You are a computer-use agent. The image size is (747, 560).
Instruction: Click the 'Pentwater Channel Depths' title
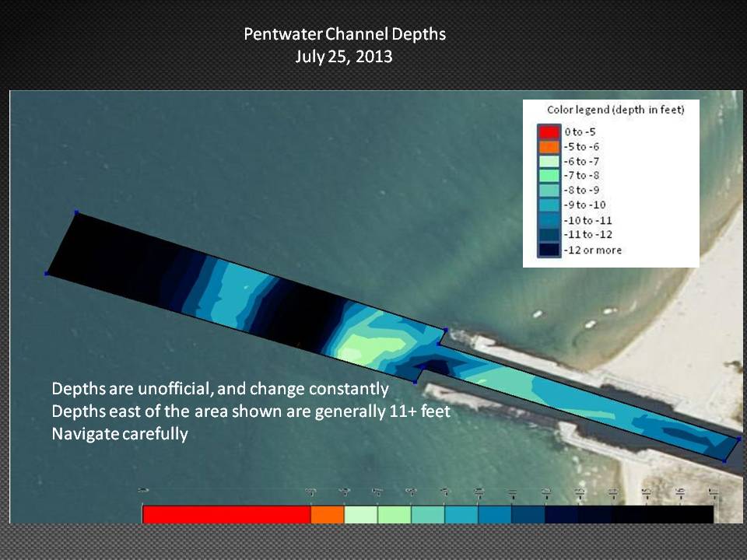345,34
